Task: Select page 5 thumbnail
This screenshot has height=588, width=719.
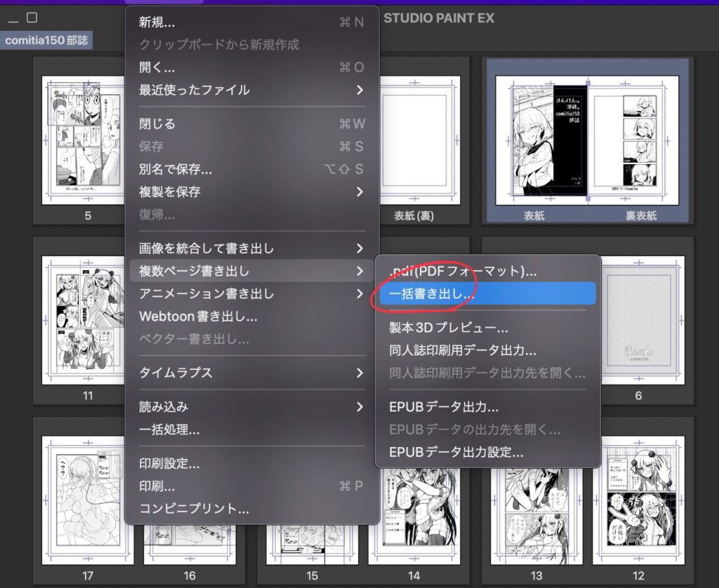Action: tap(83, 140)
